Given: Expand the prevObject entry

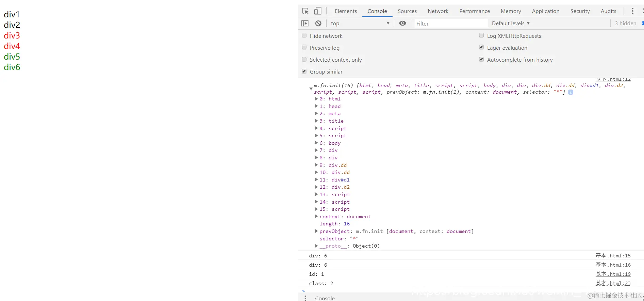Looking at the screenshot, I should [x=316, y=231].
